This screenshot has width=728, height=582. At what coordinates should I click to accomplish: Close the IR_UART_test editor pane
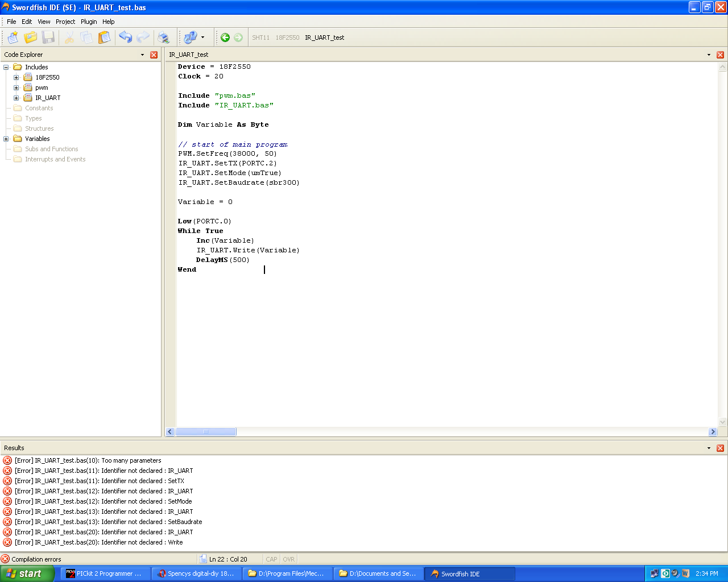[720, 55]
